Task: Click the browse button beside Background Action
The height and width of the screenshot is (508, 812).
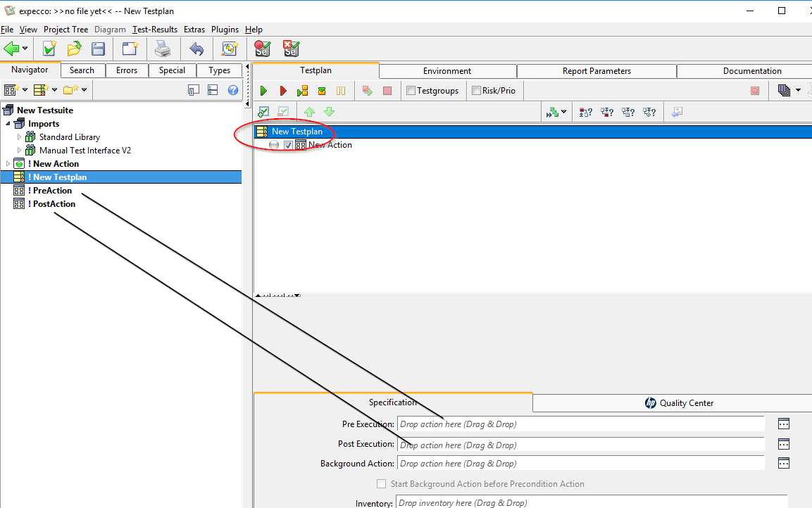Action: tap(783, 463)
